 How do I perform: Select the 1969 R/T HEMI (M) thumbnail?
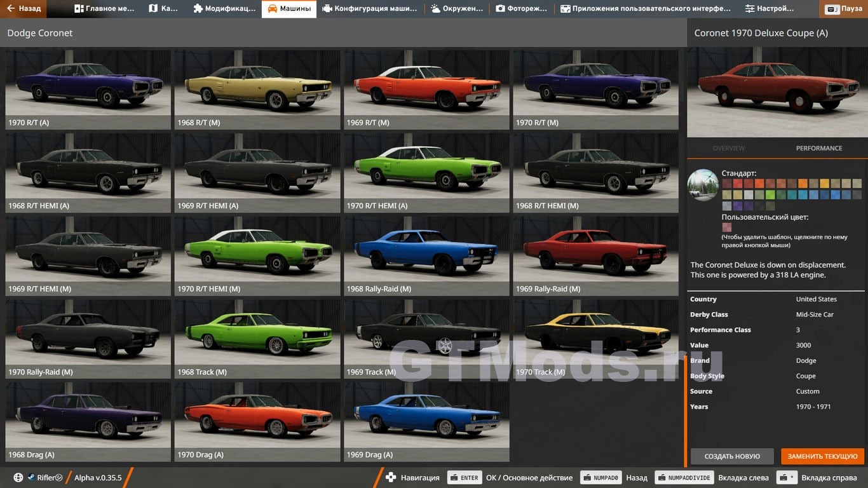88,256
